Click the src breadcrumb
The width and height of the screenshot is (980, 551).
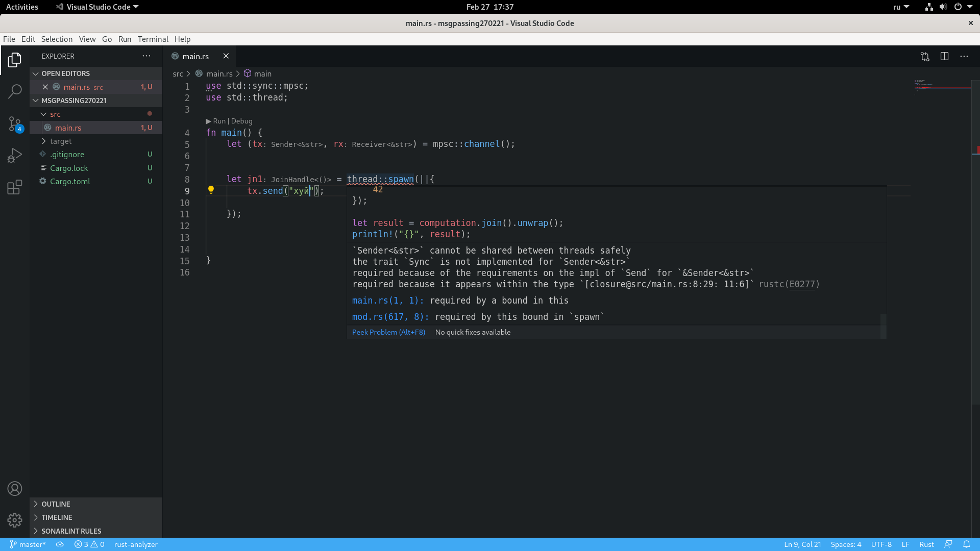point(178,74)
